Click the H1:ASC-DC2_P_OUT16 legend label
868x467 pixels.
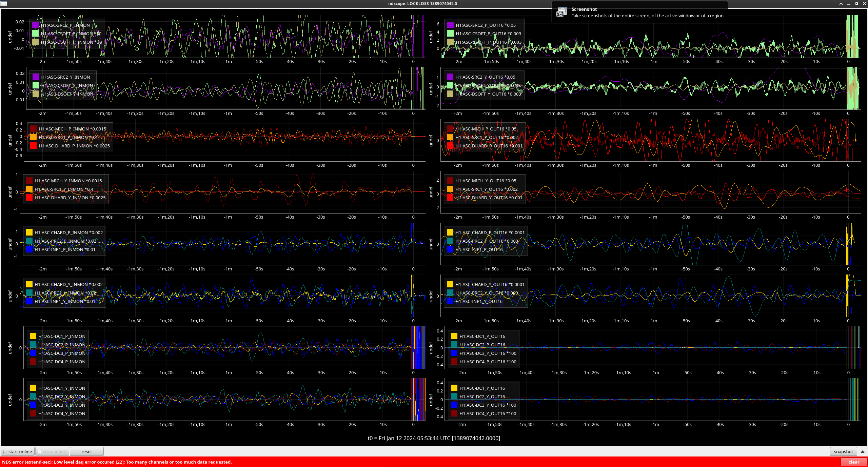(482, 345)
